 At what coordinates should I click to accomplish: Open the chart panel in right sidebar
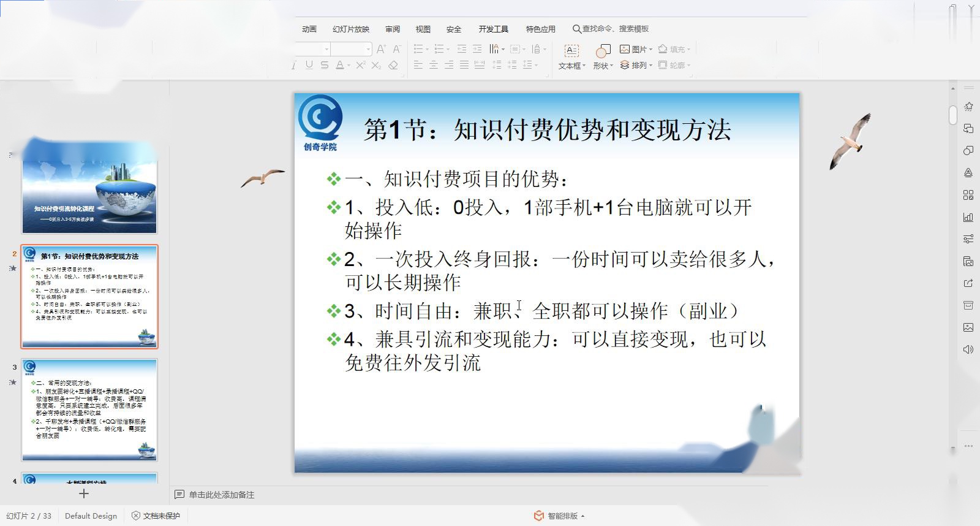[x=968, y=217]
